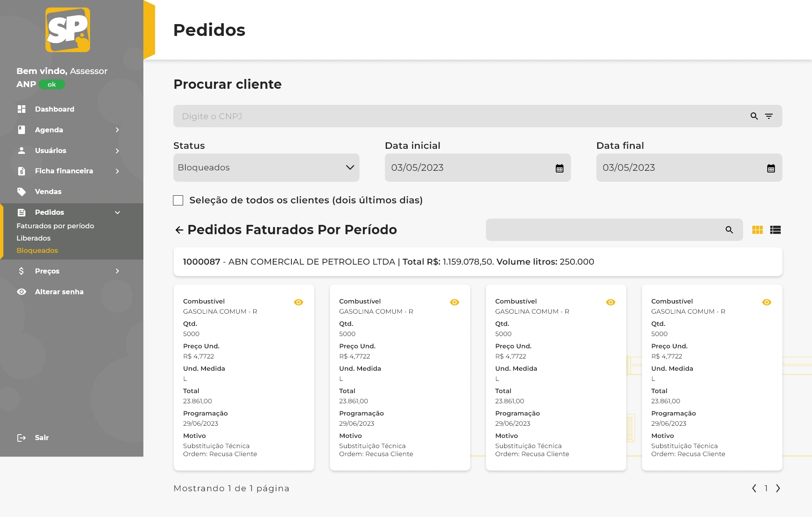Click Sair to log out
Image resolution: width=812 pixels, height=517 pixels.
pos(41,438)
